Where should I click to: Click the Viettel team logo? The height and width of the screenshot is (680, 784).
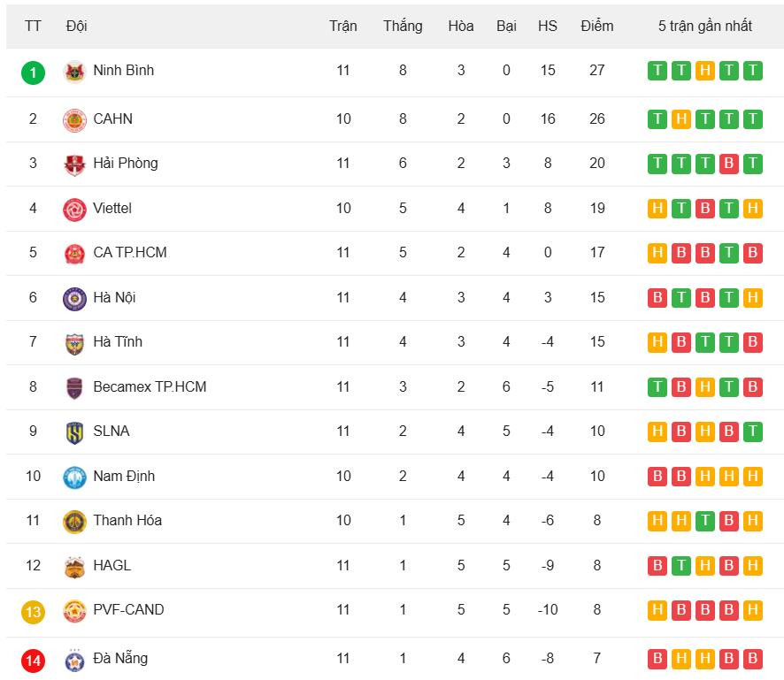[x=74, y=210]
